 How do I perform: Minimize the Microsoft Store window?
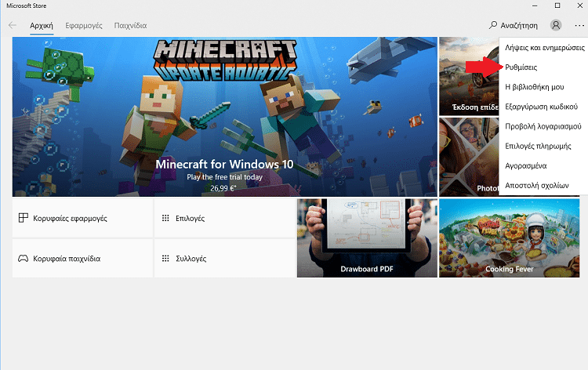[x=535, y=5]
